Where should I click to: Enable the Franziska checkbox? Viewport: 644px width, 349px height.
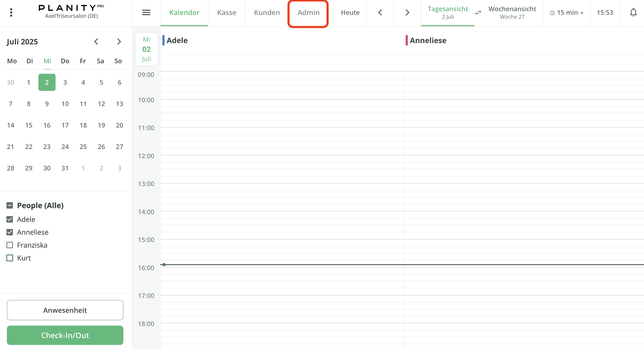click(10, 245)
